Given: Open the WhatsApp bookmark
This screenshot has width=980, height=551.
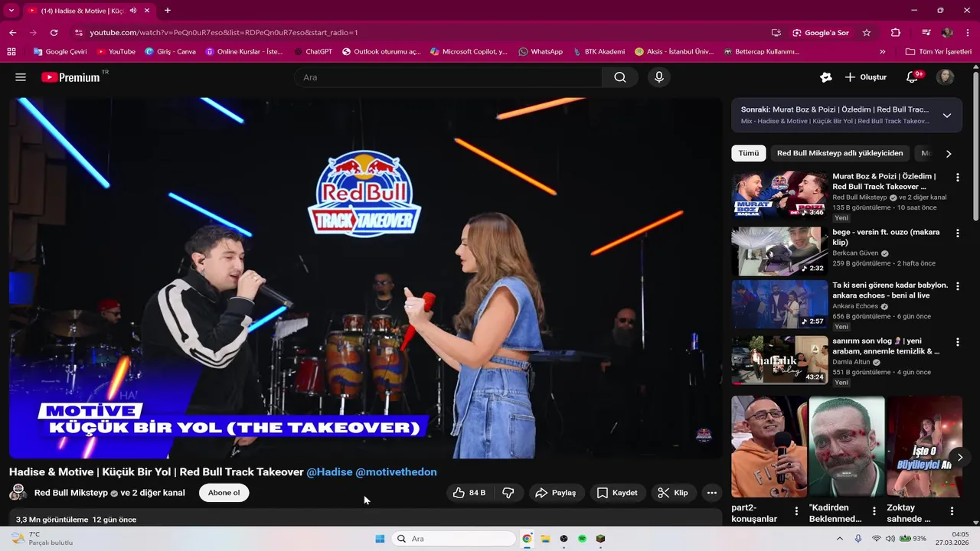Looking at the screenshot, I should pos(541,52).
